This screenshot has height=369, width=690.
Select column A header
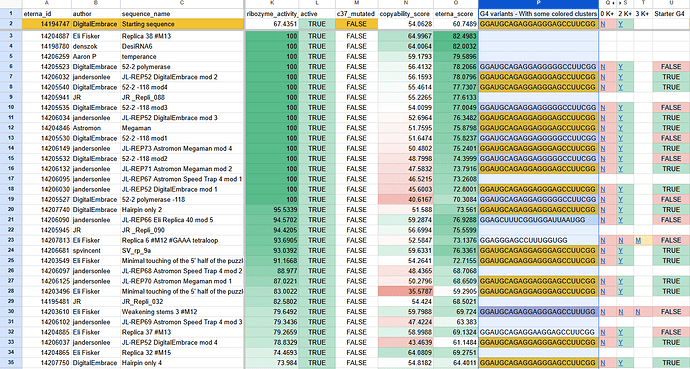click(x=46, y=4)
